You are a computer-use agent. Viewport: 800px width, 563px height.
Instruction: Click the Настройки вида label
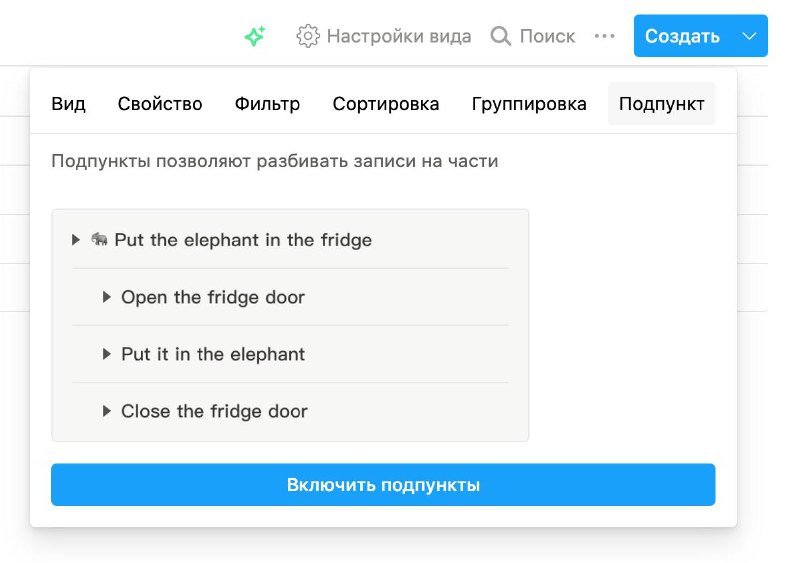[x=399, y=36]
